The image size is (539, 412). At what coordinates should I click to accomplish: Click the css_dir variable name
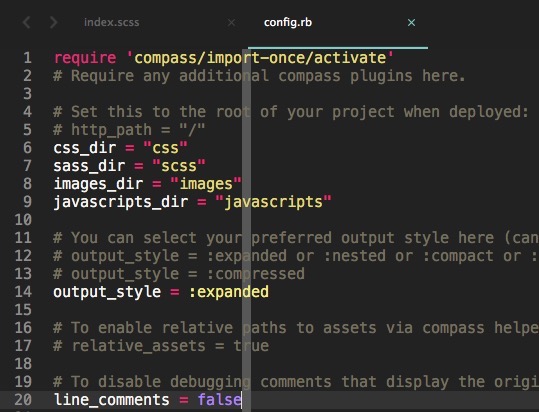click(85, 148)
